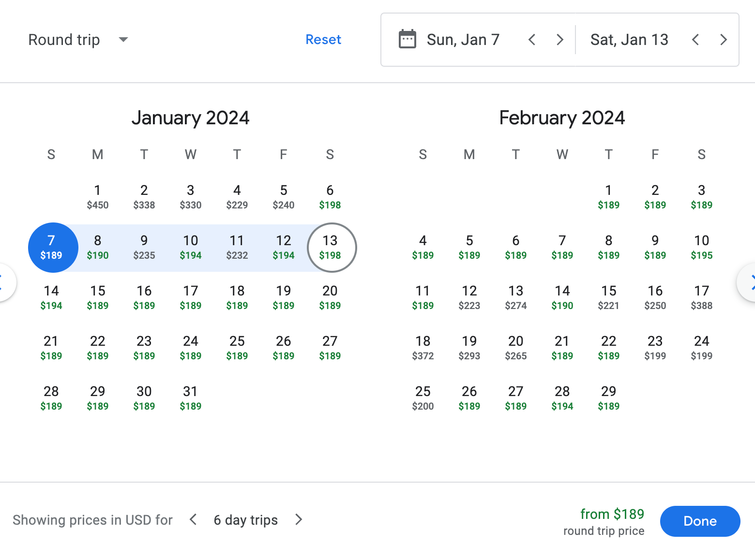
Task: Choose January 20 on the calendar
Action: (330, 297)
